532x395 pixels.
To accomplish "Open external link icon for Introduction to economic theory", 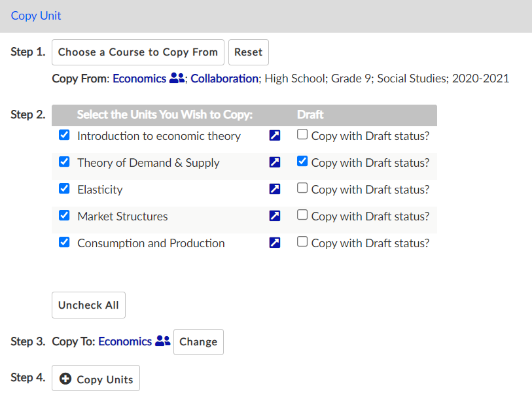I will (274, 135).
